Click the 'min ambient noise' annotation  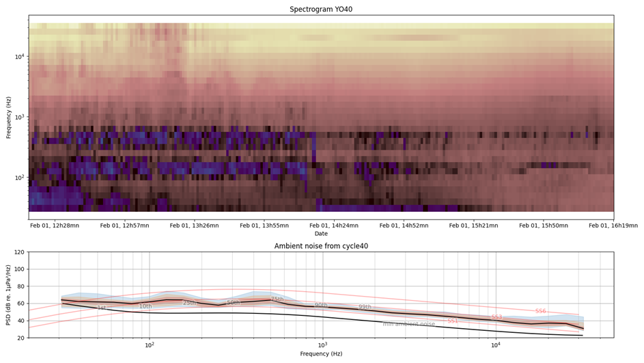[408, 324]
